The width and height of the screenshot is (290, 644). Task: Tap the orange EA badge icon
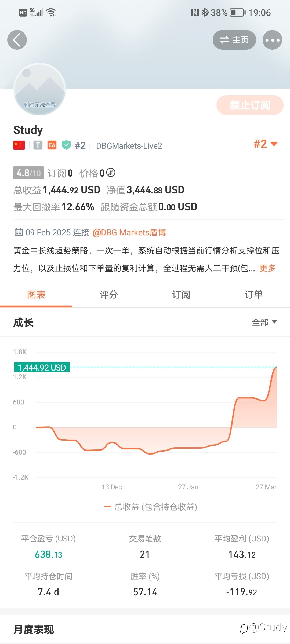pos(52,145)
